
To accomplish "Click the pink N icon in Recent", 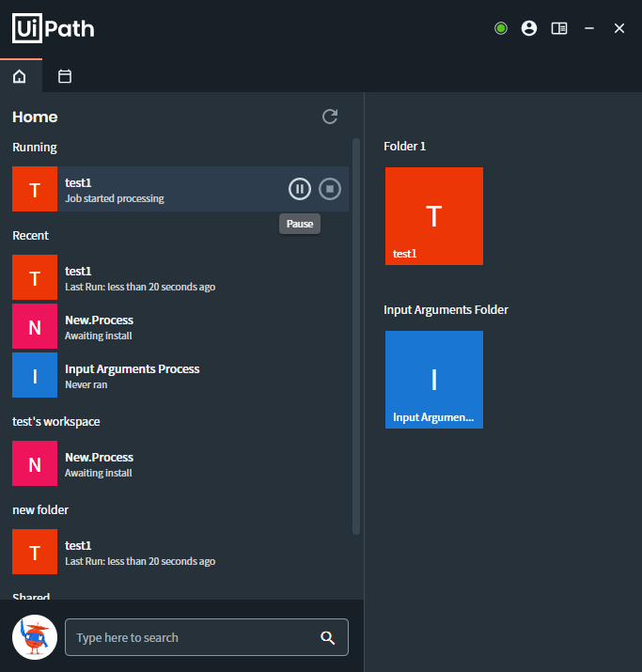I will point(35,326).
